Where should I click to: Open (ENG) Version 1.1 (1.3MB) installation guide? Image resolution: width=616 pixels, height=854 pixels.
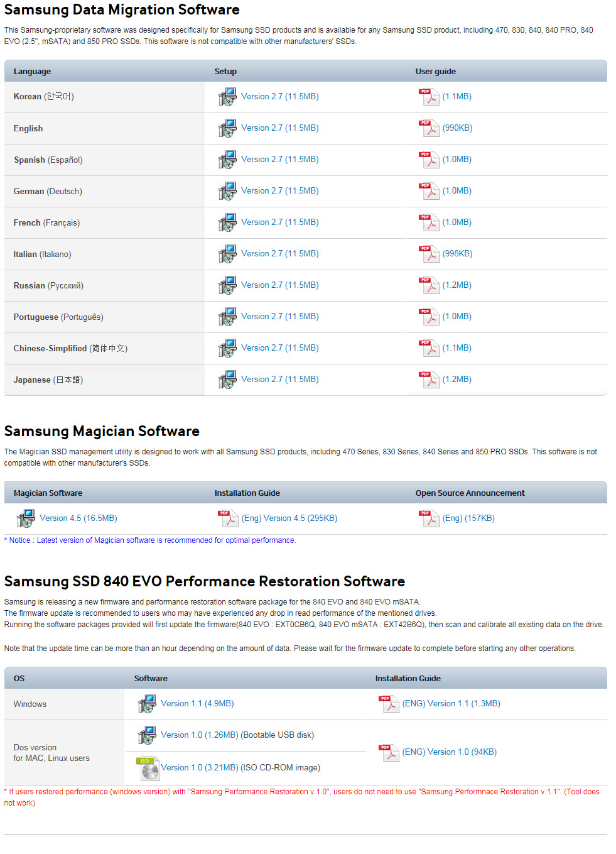tap(451, 703)
